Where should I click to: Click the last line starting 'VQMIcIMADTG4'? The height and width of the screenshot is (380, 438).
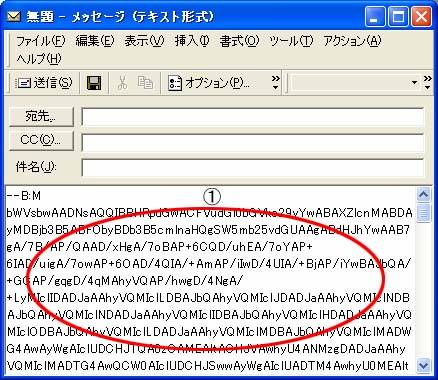point(208,366)
